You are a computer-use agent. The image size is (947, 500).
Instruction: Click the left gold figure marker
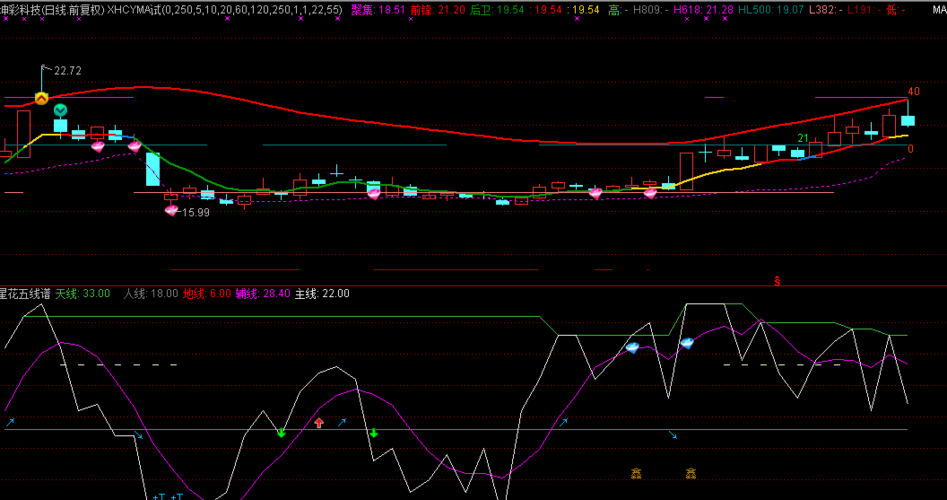(636, 473)
